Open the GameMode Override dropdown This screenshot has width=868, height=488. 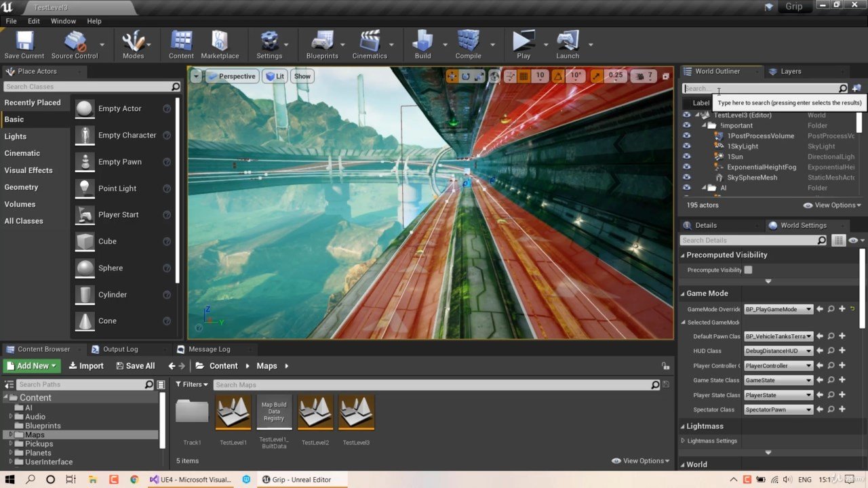click(x=778, y=309)
